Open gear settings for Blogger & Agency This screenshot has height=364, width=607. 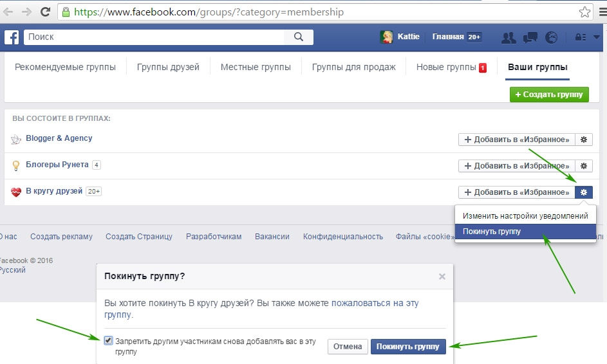coord(584,140)
